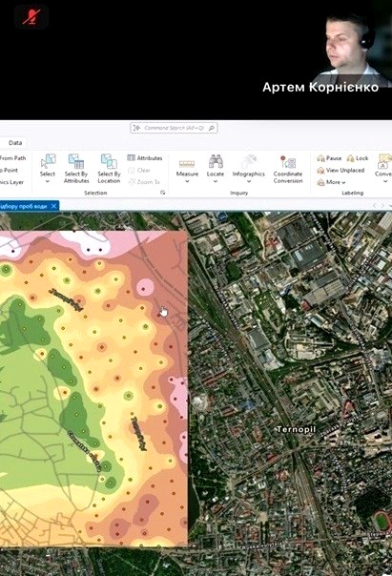The height and width of the screenshot is (576, 392).
Task: Expand the Convert dropdown arrow
Action: pos(385,181)
